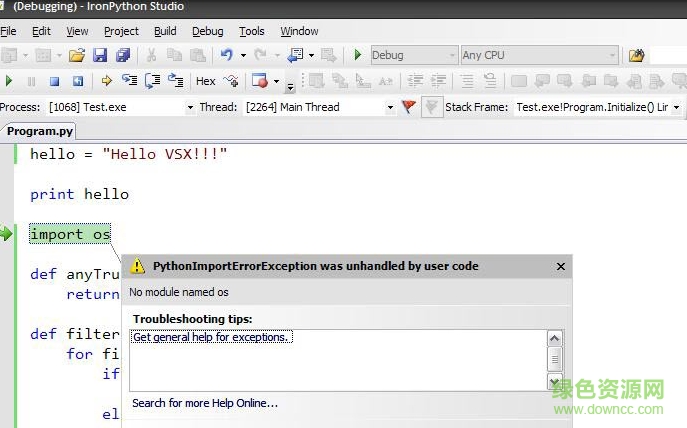Open the Build menu
Viewport: 687px width, 428px height.
pyautogui.click(x=165, y=31)
